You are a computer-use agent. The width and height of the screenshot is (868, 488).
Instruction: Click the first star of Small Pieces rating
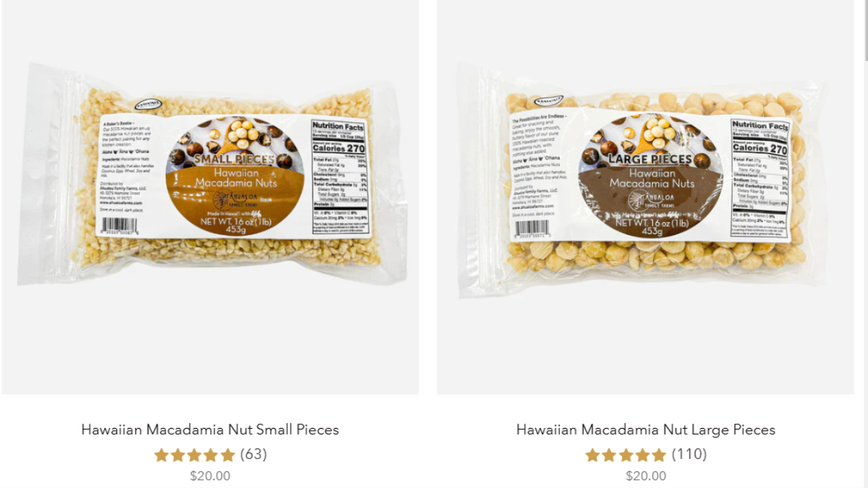161,455
